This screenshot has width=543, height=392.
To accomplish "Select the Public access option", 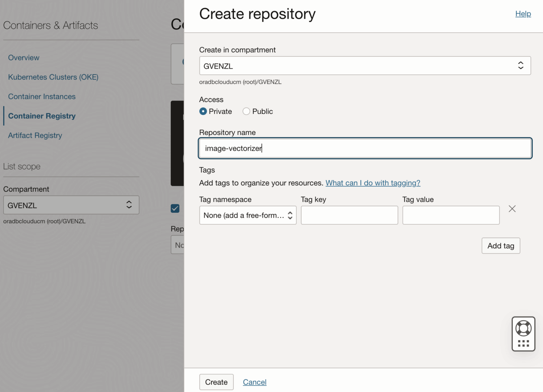I will 246,111.
